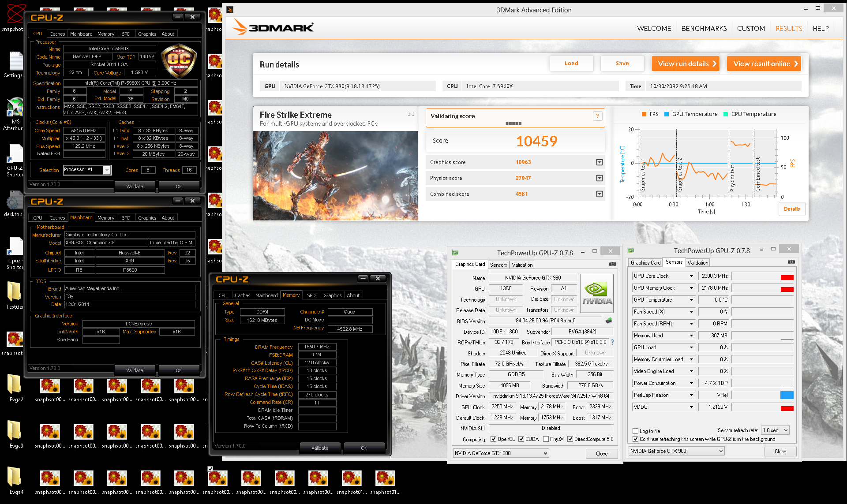847x504 pixels.
Task: Switch to the SPD tab in Memory CPU-Z
Action: (311, 295)
